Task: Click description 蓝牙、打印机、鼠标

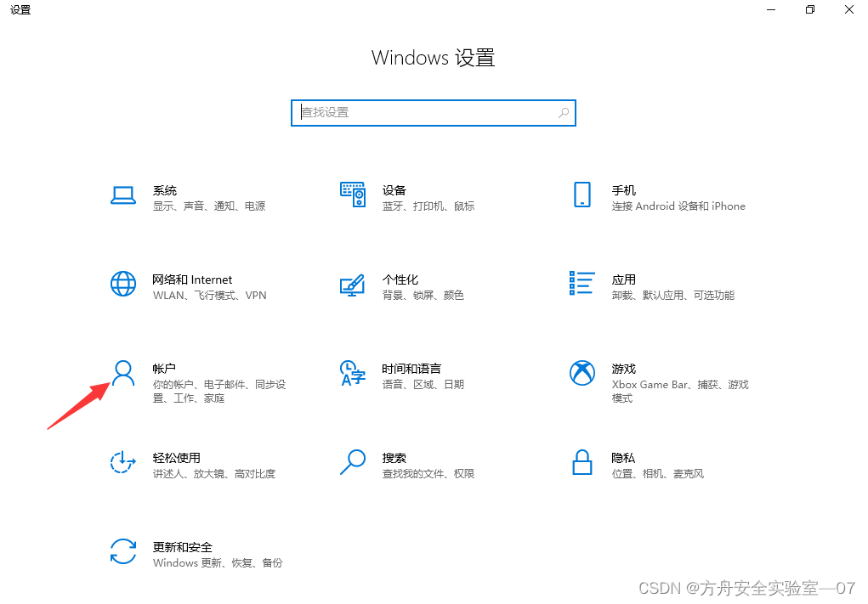Action: pos(428,206)
